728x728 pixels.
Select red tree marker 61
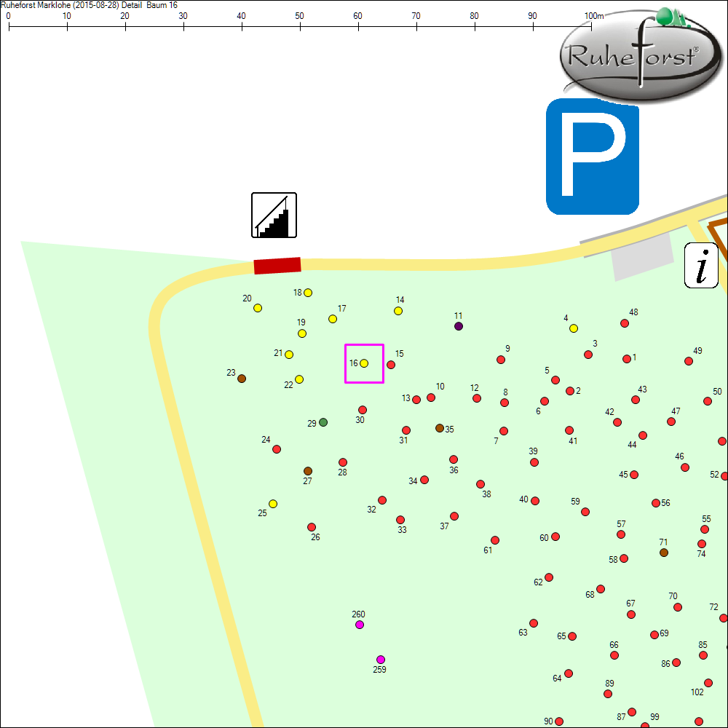495,540
